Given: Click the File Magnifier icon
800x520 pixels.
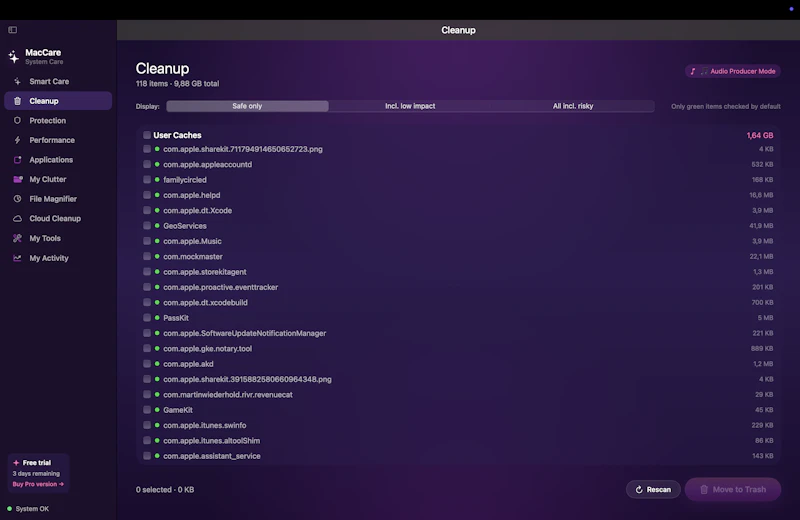Looking at the screenshot, I should [x=17, y=199].
